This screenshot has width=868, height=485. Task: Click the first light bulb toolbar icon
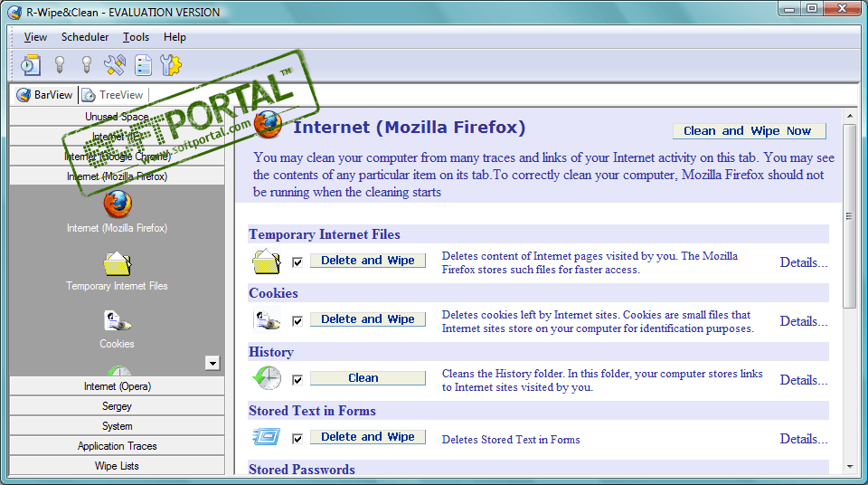(60, 65)
